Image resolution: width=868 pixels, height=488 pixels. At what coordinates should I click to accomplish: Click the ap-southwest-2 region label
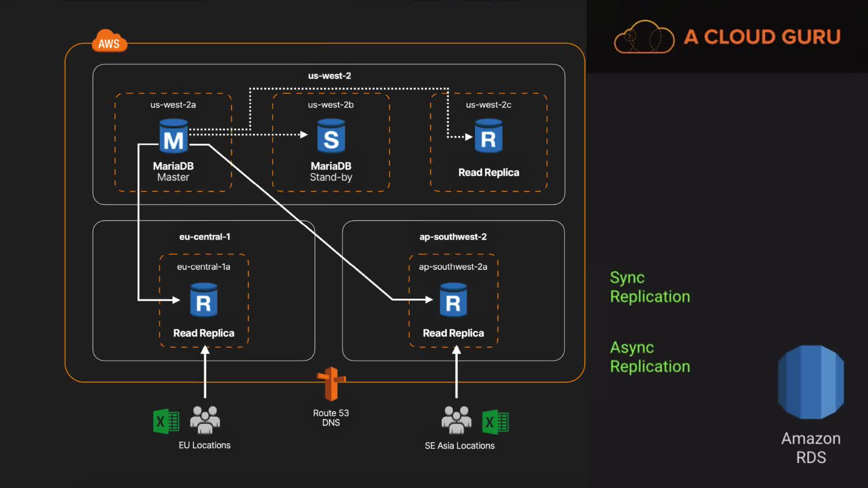click(453, 237)
